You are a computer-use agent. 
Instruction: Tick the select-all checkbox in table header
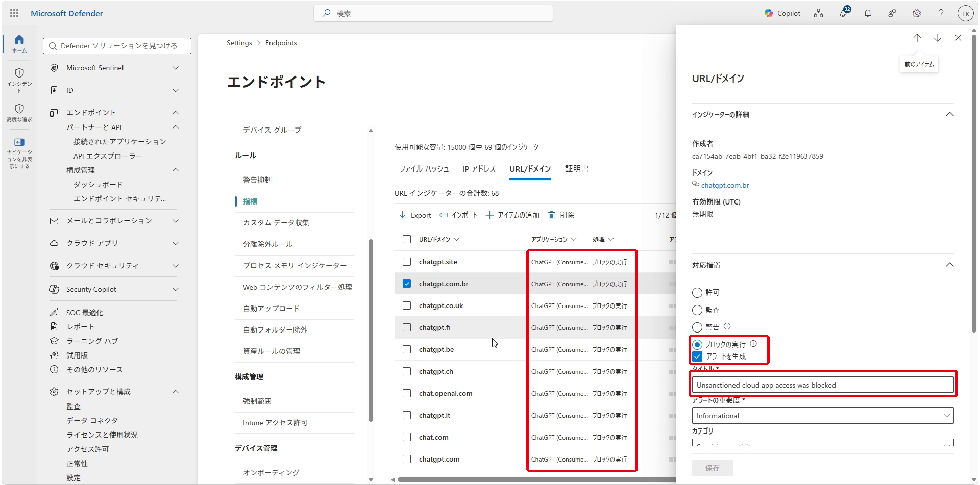coord(407,239)
